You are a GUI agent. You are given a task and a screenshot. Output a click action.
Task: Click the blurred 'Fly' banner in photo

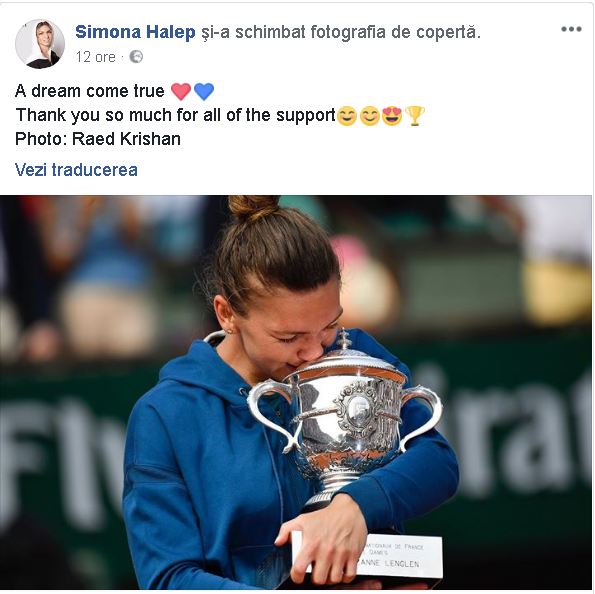tap(61, 467)
